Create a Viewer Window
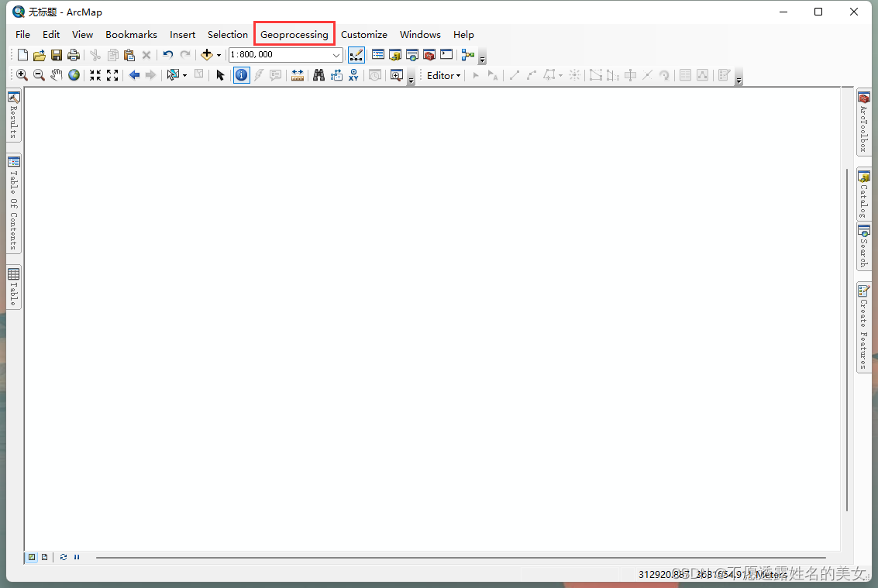878x588 pixels. coord(397,75)
